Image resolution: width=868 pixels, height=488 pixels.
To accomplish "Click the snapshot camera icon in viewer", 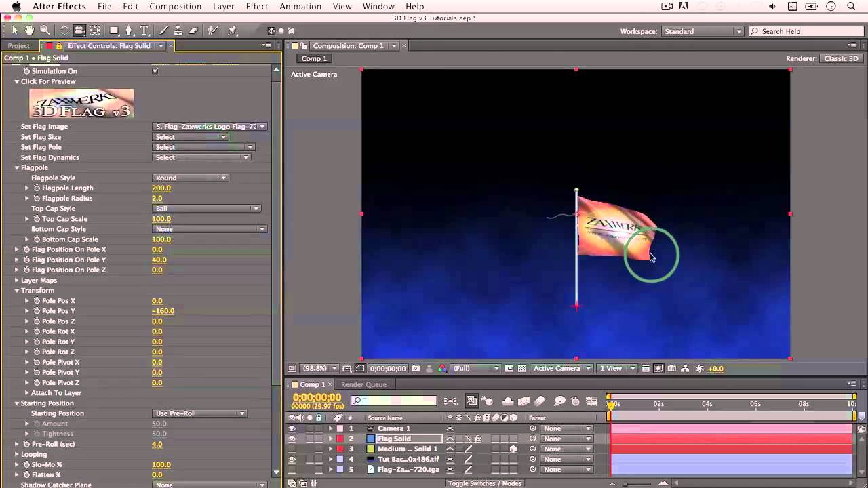I will click(416, 369).
